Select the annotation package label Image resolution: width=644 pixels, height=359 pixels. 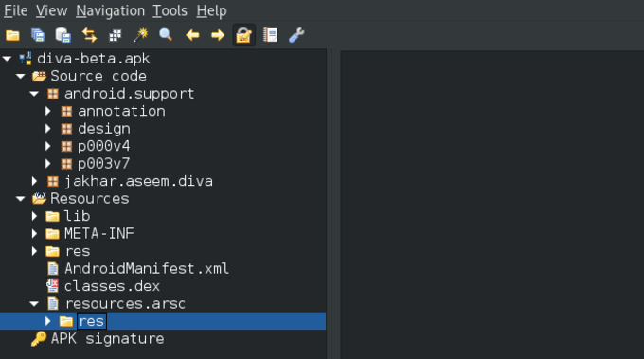[x=121, y=112]
